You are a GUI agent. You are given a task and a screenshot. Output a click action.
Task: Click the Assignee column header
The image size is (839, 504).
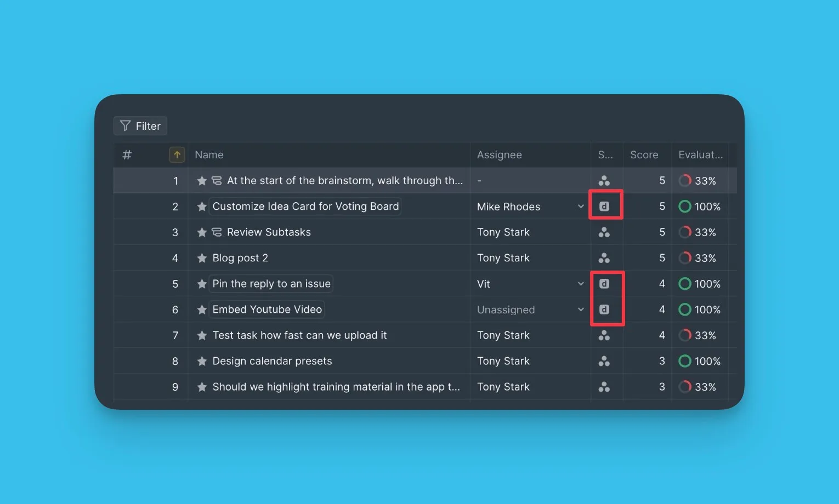[499, 155]
